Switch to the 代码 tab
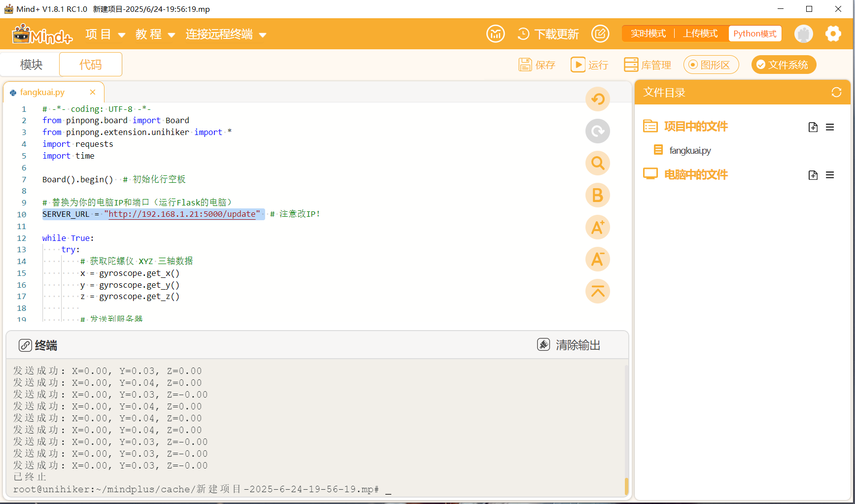 [91, 65]
